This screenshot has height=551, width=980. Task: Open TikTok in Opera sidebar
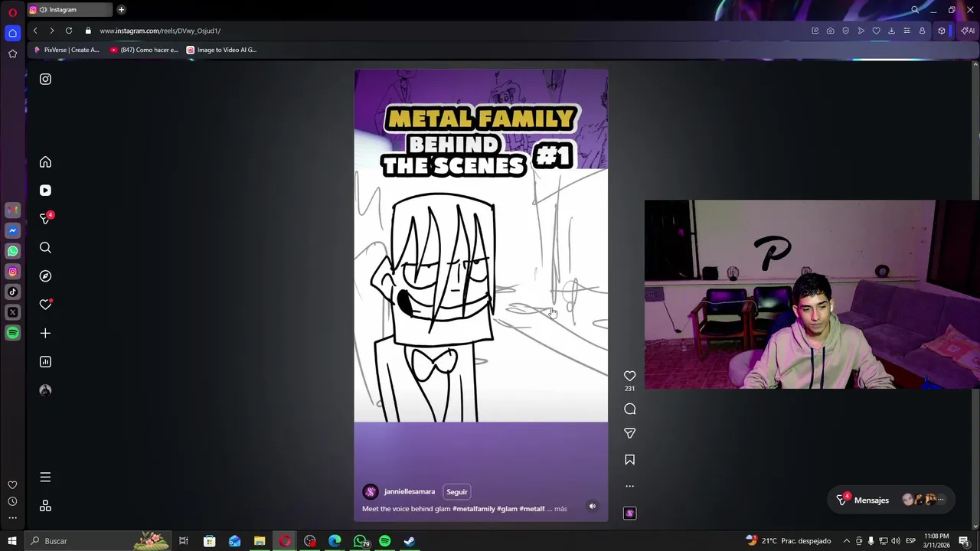coord(12,292)
